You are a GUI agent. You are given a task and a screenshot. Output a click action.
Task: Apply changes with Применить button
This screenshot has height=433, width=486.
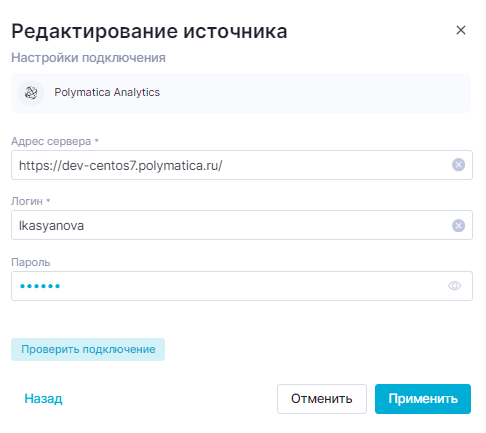click(x=423, y=399)
